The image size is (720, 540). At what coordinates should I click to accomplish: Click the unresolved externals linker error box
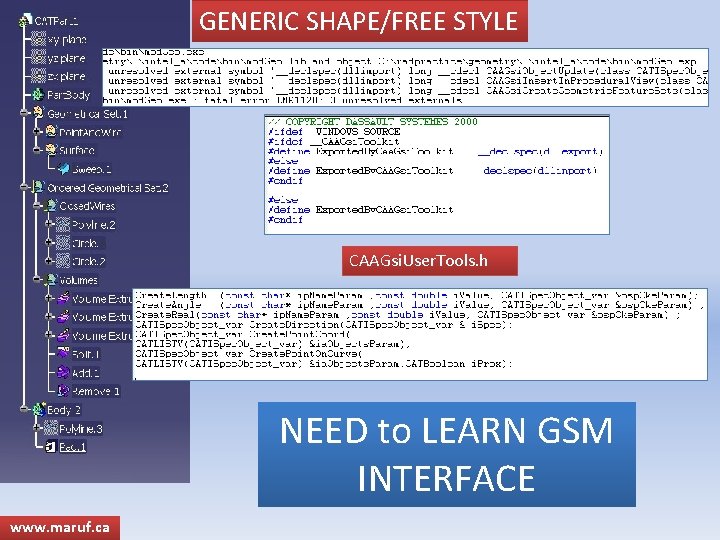(x=405, y=77)
